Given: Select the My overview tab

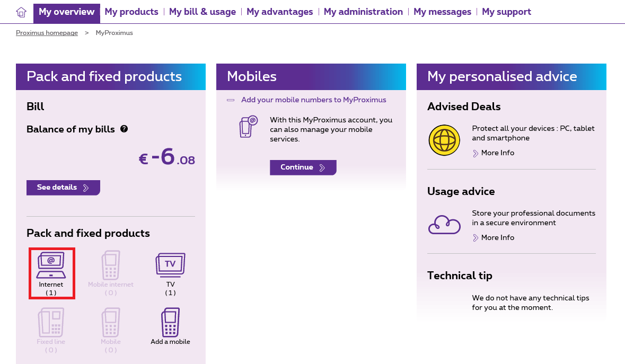Looking at the screenshot, I should click(x=67, y=12).
